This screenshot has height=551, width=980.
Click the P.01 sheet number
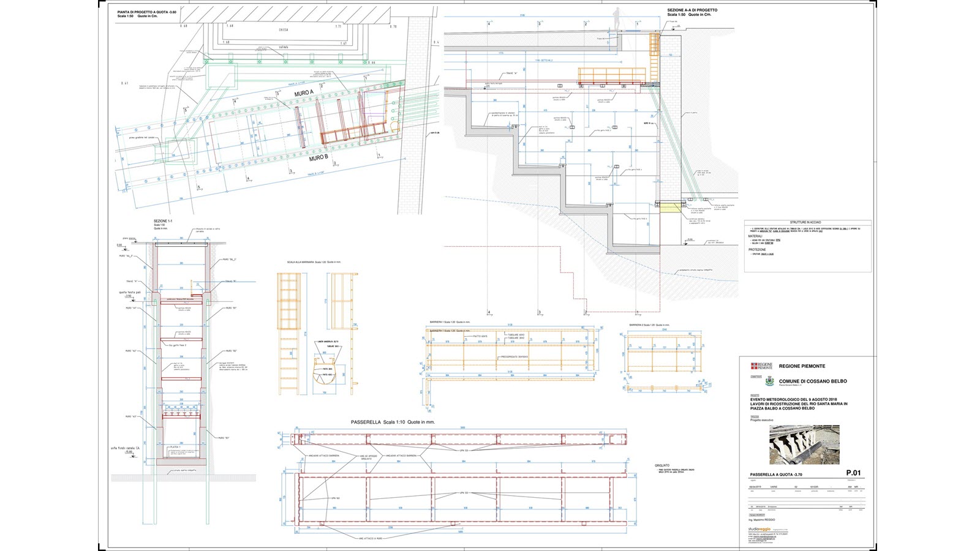tap(853, 473)
